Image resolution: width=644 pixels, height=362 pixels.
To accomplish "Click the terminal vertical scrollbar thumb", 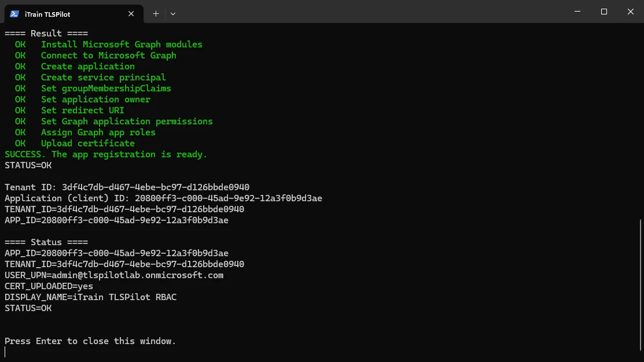I will tap(641, 286).
